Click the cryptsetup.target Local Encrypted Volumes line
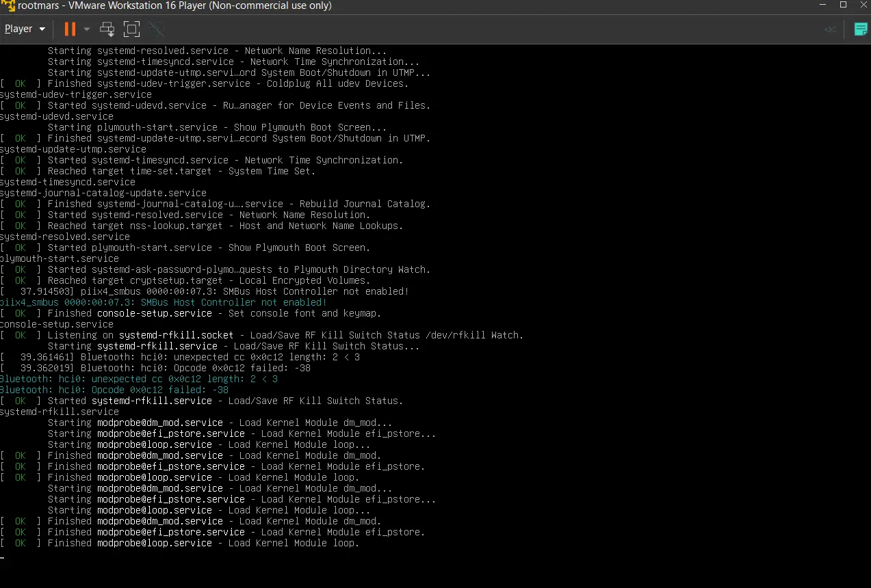The width and height of the screenshot is (871, 588). click(x=208, y=280)
